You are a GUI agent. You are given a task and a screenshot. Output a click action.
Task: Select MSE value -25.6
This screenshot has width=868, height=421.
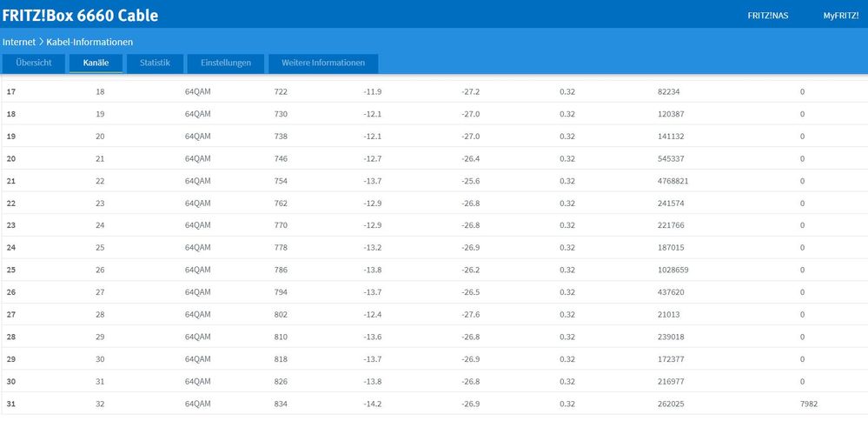[x=471, y=181]
